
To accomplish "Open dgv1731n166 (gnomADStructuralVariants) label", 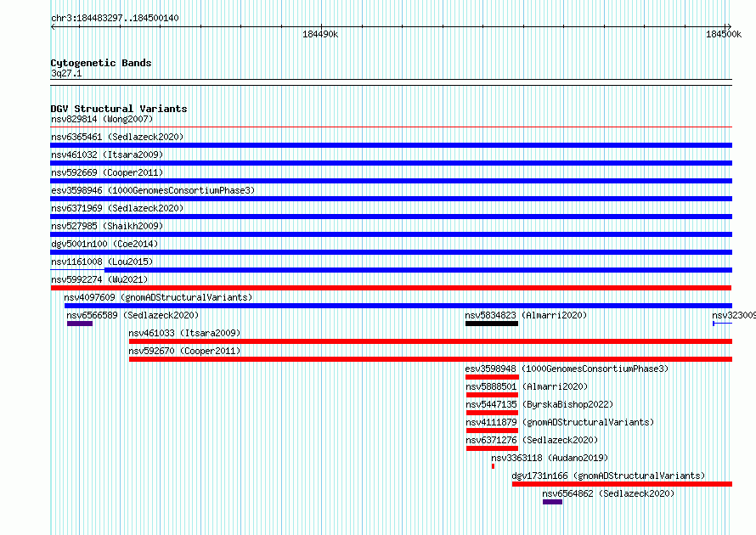I will (608, 476).
